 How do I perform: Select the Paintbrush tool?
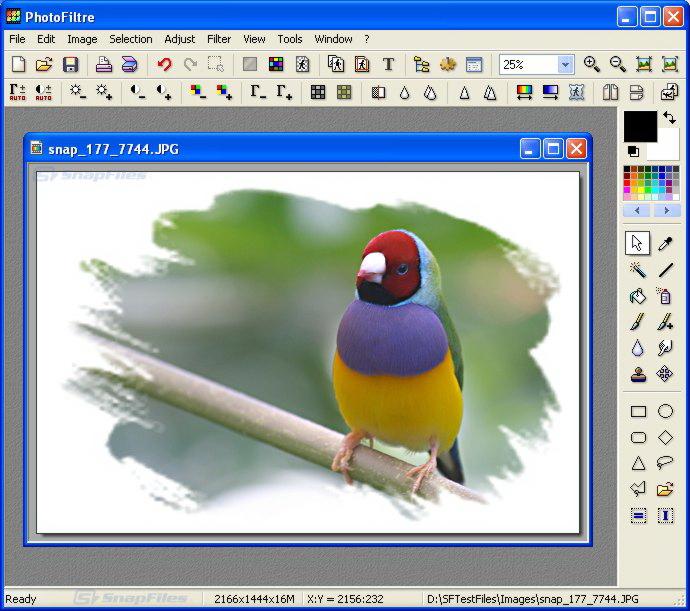tap(638, 322)
